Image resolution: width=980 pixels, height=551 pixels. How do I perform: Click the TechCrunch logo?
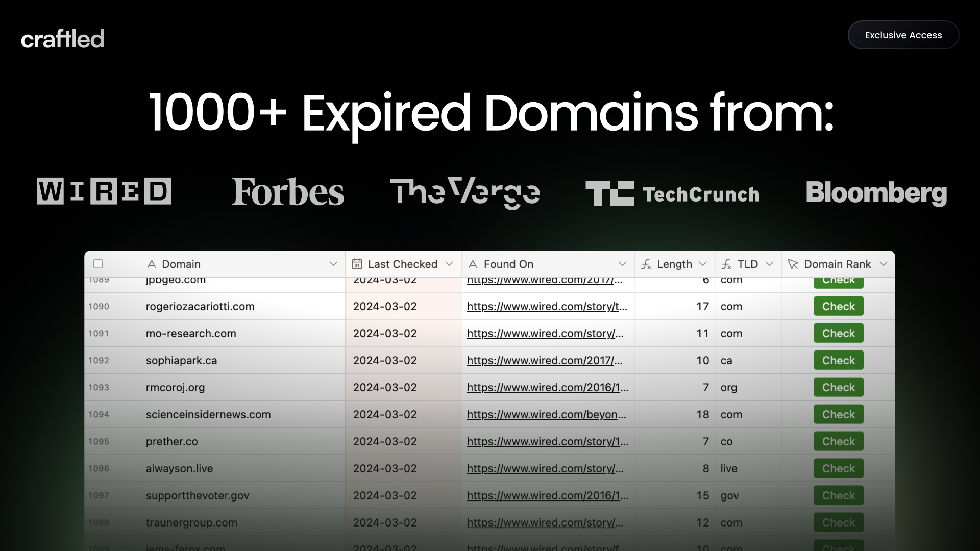(672, 193)
